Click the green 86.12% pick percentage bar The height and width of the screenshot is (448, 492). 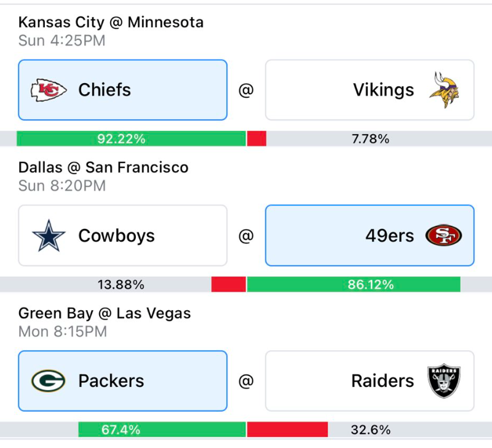[x=354, y=284]
